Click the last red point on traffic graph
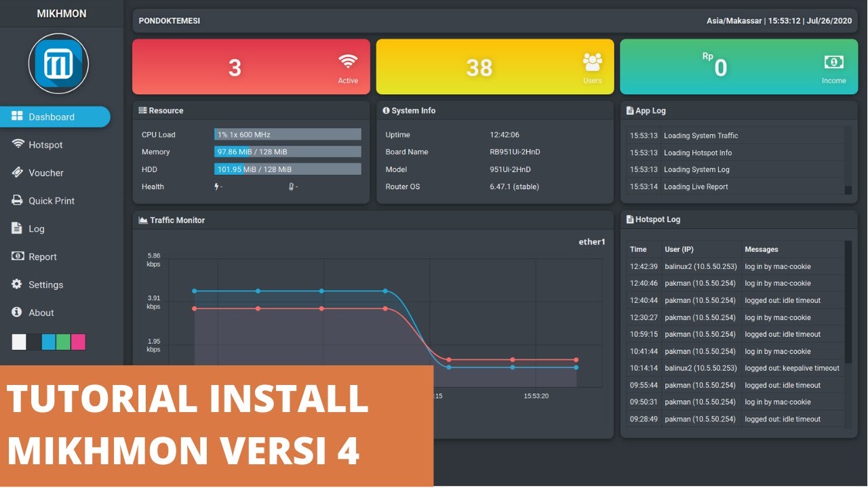The height and width of the screenshot is (488, 868). pyautogui.click(x=576, y=360)
